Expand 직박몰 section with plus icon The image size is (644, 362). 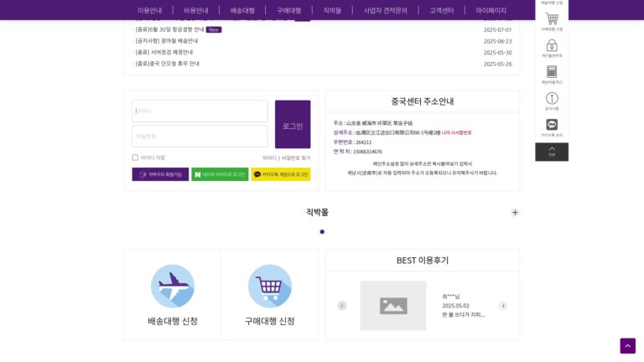[x=515, y=213]
